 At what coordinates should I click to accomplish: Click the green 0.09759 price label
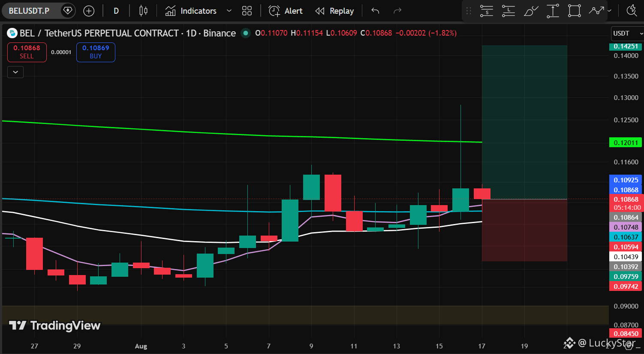pyautogui.click(x=626, y=277)
